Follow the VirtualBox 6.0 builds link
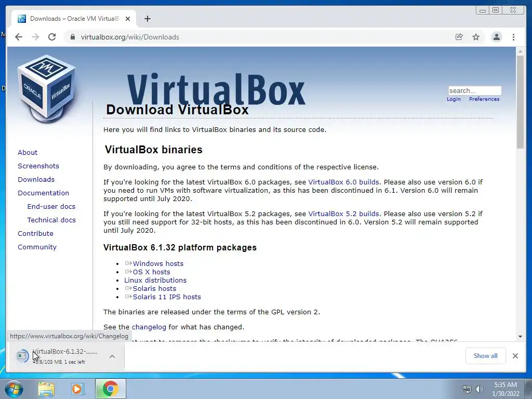Screen dimensions: 532x399 tap(343, 182)
